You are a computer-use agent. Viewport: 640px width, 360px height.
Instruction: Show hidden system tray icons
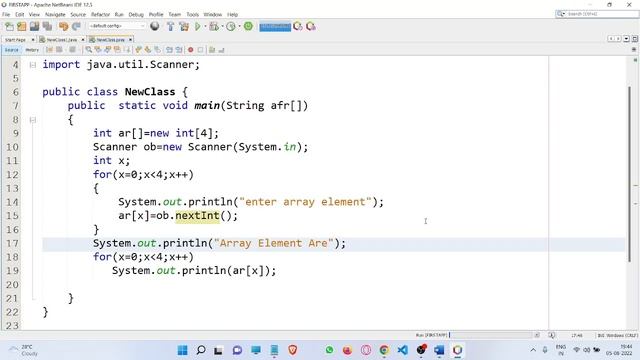click(x=533, y=350)
